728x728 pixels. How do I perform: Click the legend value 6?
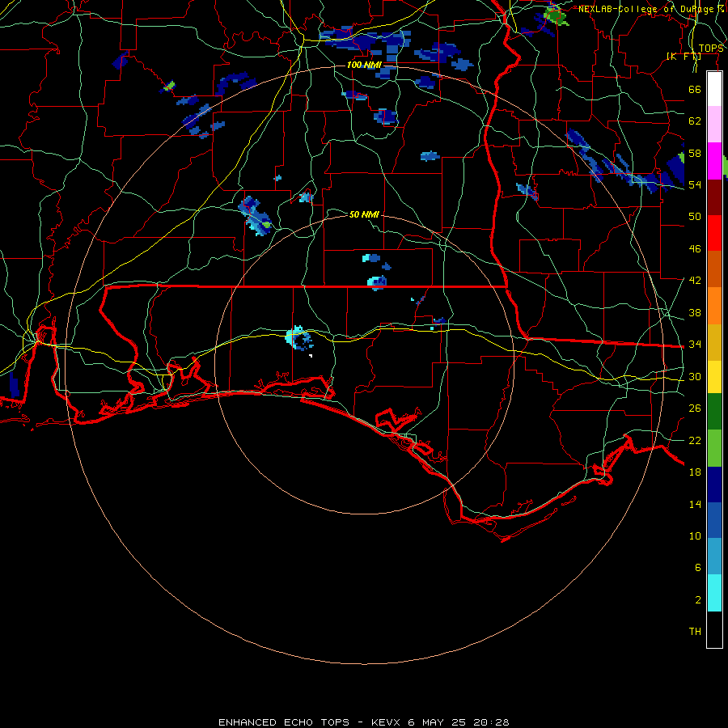pos(698,568)
